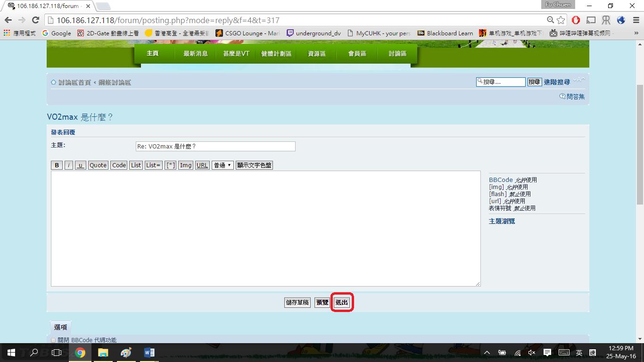Click inside the large message text area
The height and width of the screenshot is (362, 644).
pyautogui.click(x=265, y=229)
